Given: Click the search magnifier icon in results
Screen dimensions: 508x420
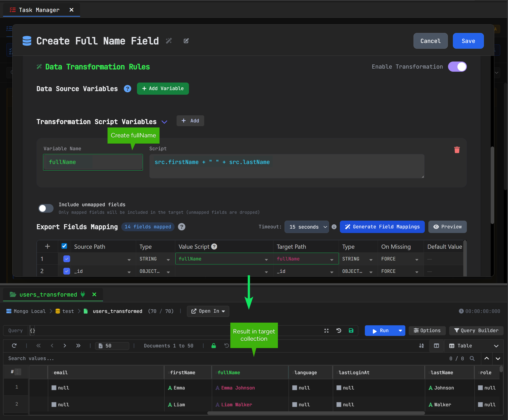Looking at the screenshot, I should 472,358.
